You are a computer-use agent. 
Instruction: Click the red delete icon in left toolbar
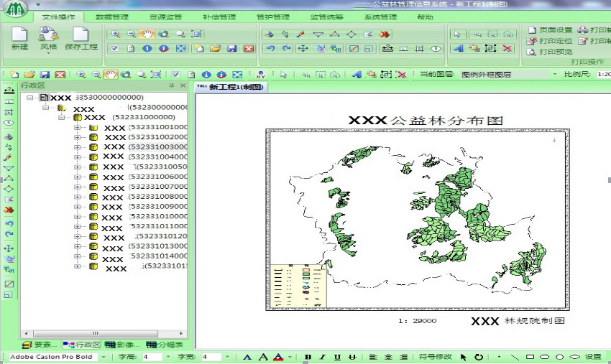tap(9, 210)
